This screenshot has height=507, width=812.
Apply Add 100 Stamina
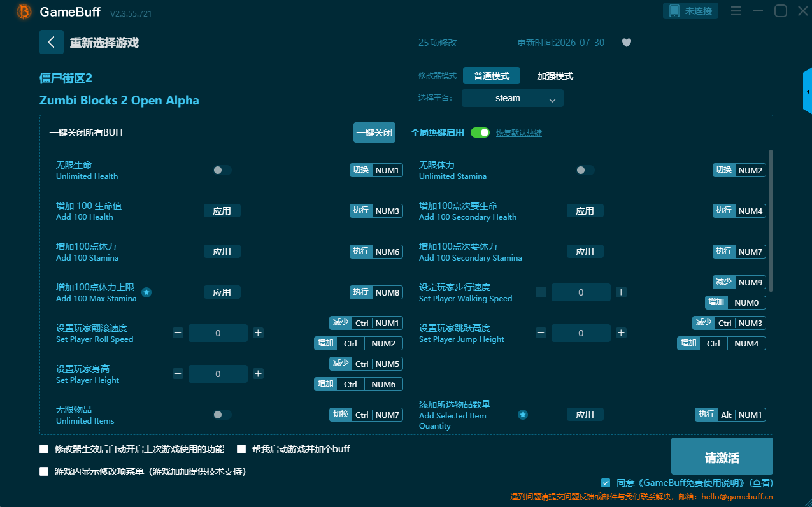click(x=222, y=252)
